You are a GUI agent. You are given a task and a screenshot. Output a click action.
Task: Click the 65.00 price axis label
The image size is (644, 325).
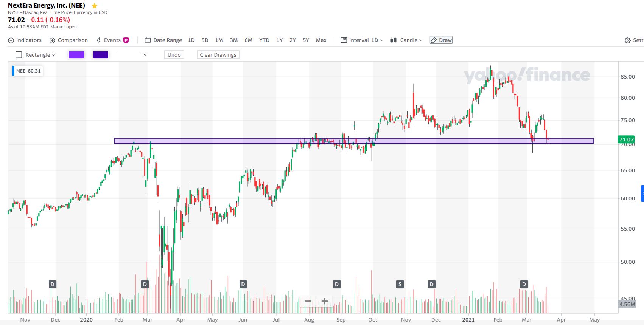click(x=628, y=170)
